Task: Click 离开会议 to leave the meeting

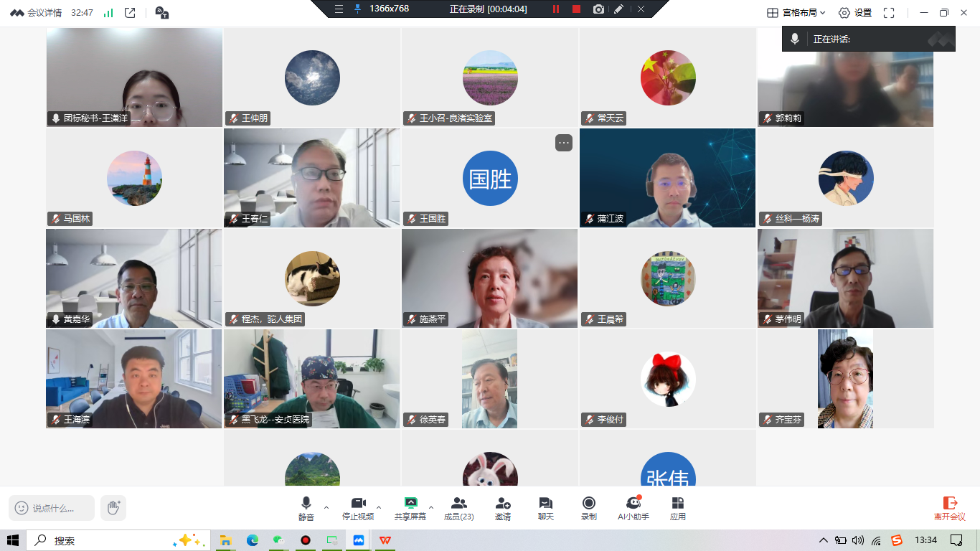Action: click(950, 508)
